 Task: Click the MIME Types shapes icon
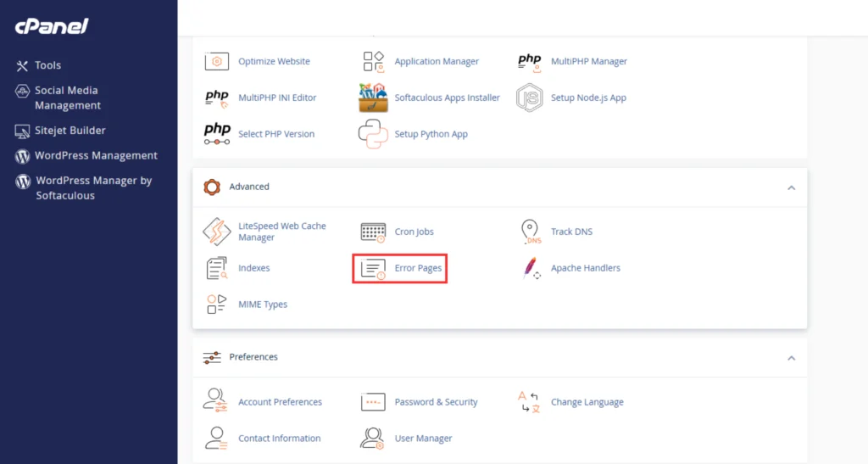[216, 304]
